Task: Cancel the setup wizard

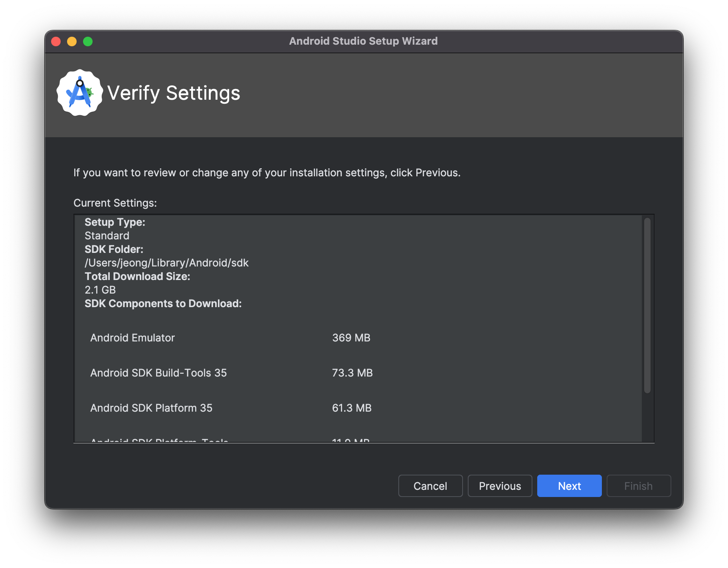Action: coord(430,486)
